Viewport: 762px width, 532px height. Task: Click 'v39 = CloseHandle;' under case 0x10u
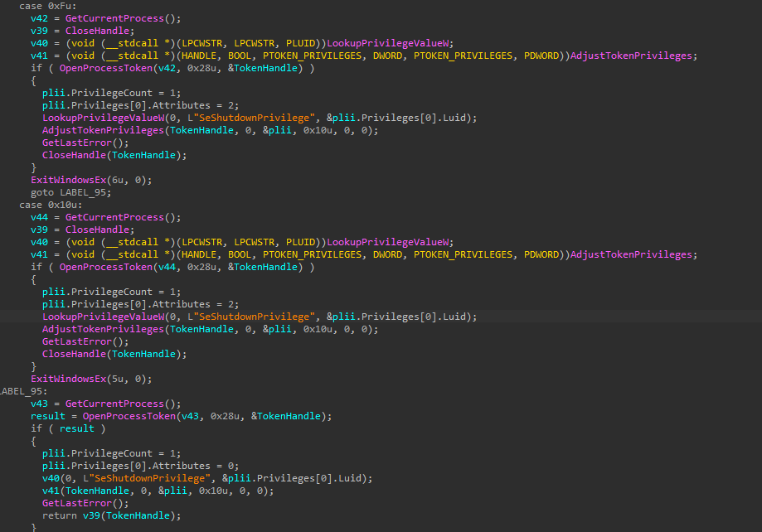coord(83,230)
